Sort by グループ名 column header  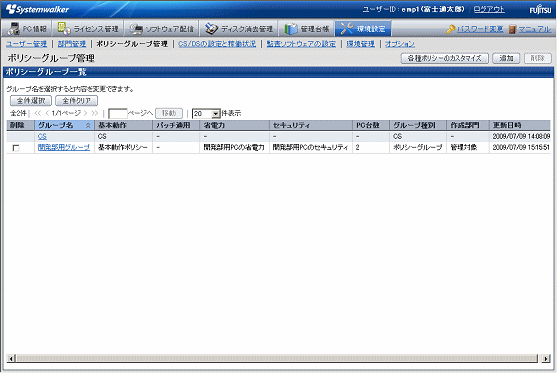click(56, 125)
